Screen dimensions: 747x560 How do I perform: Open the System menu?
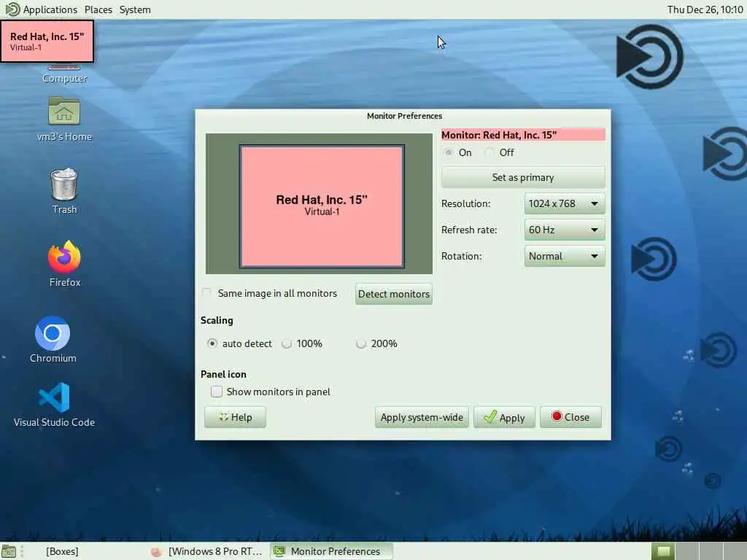(135, 9)
